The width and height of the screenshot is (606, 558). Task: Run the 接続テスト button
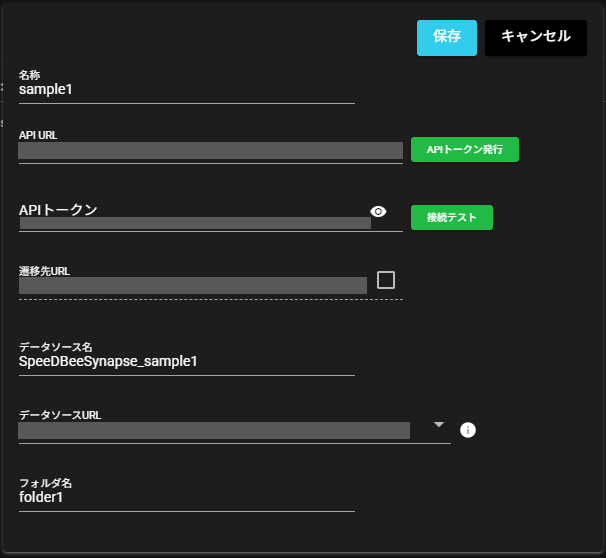[x=452, y=217]
